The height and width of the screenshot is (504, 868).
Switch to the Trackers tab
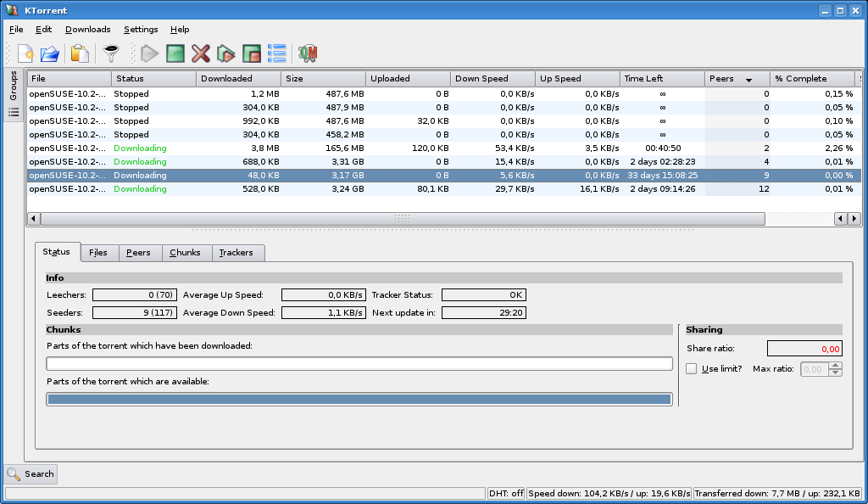[x=236, y=253]
